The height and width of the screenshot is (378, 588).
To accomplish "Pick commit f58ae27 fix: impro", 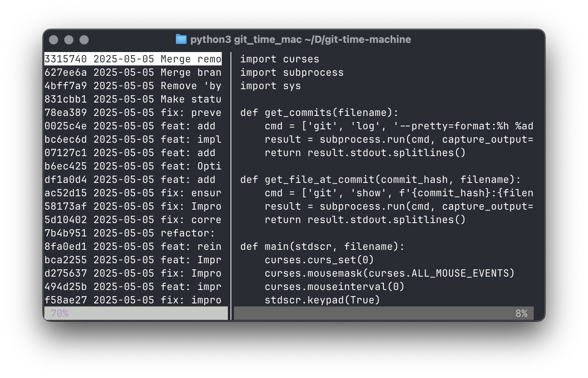I will coord(133,300).
